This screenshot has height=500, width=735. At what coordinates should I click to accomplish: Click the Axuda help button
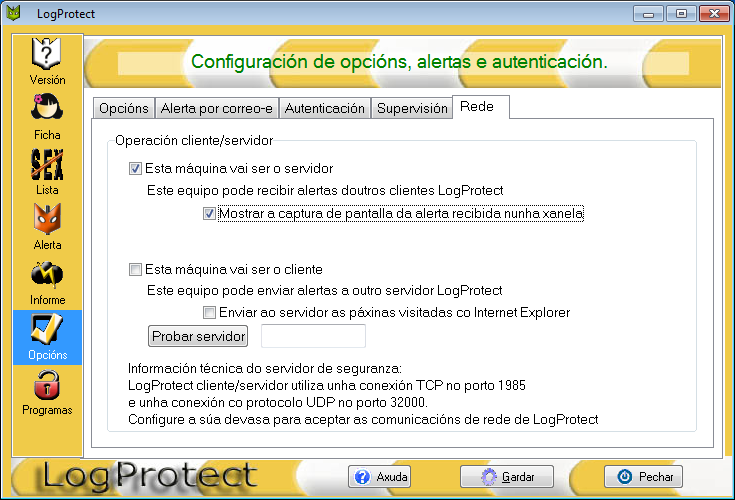coord(380,477)
